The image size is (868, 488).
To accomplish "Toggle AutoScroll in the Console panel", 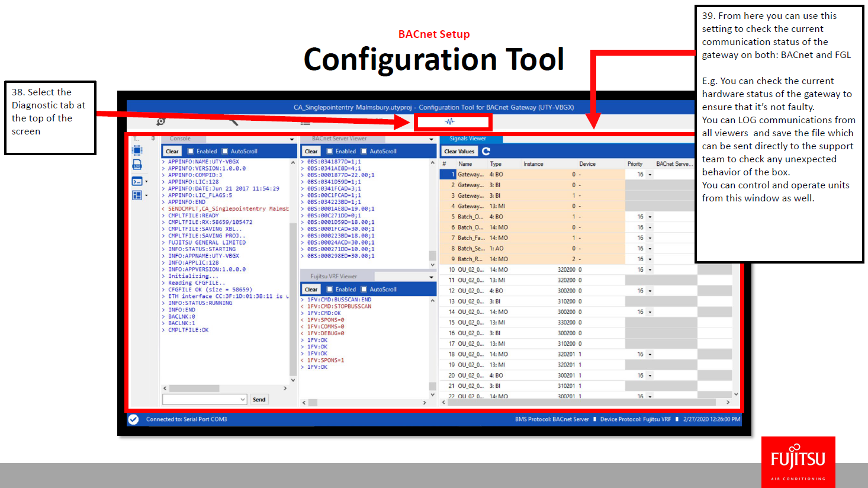I will click(224, 152).
